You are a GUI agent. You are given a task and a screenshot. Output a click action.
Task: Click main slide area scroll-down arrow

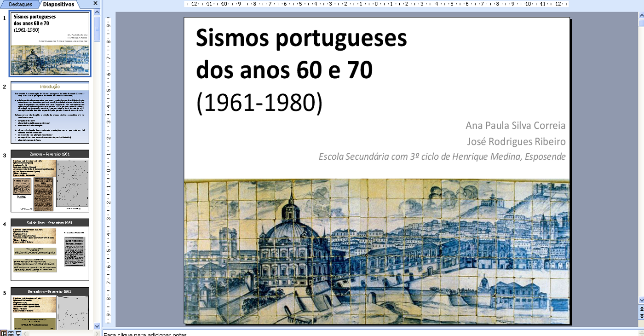(641, 300)
